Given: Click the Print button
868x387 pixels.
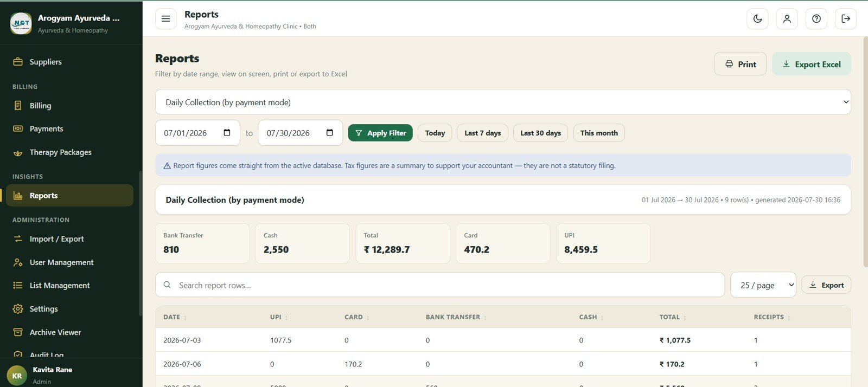Looking at the screenshot, I should (740, 64).
